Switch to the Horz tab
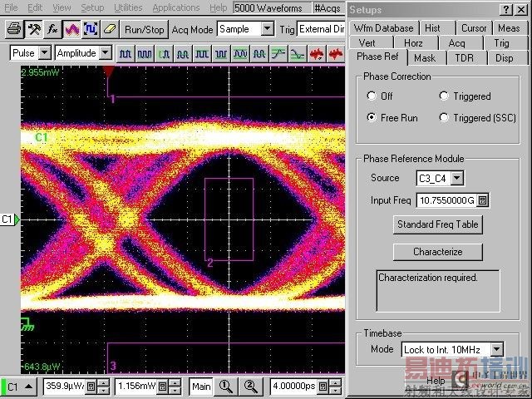 click(x=413, y=43)
